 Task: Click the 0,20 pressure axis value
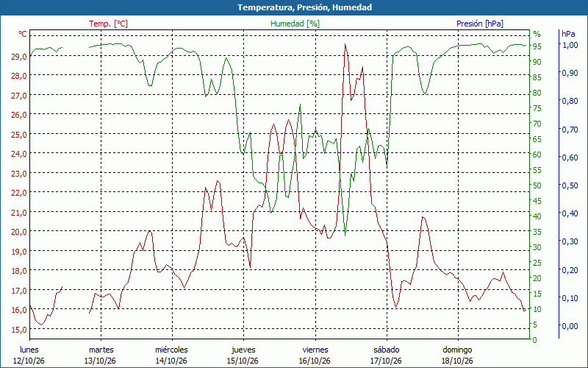point(570,269)
